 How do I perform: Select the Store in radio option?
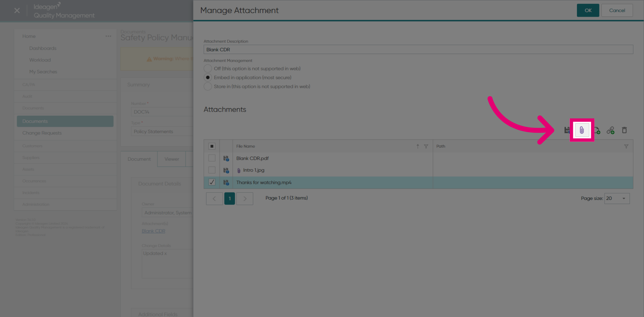coord(208,87)
